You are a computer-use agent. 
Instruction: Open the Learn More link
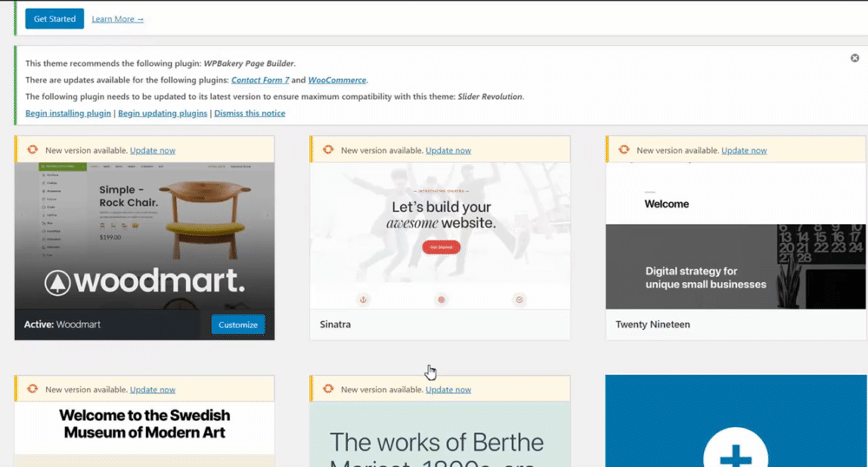point(117,19)
